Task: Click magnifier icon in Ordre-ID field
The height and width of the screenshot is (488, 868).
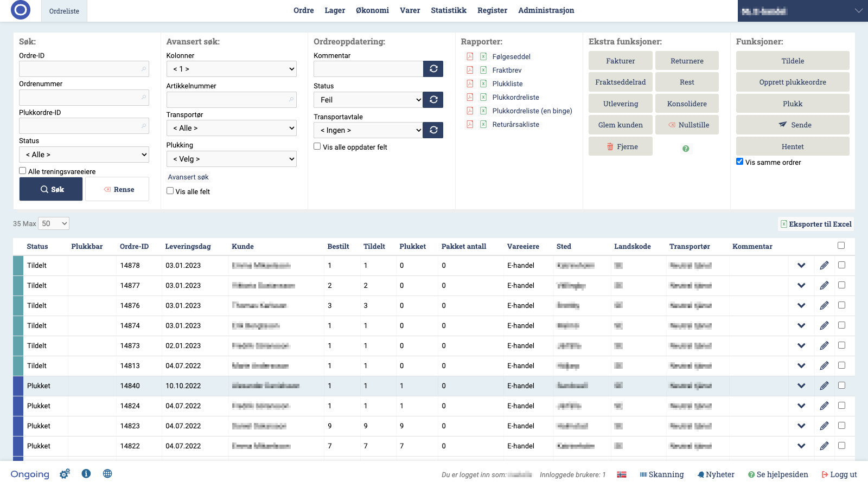Action: coord(144,69)
